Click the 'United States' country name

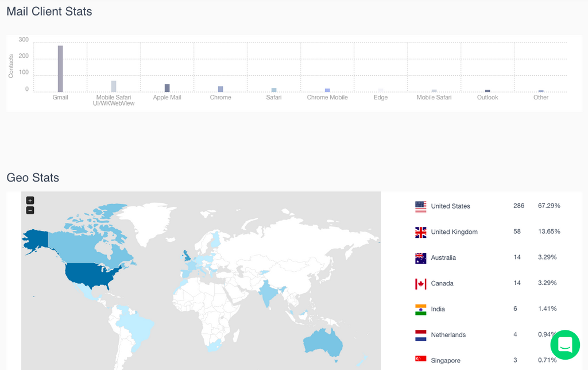point(450,206)
